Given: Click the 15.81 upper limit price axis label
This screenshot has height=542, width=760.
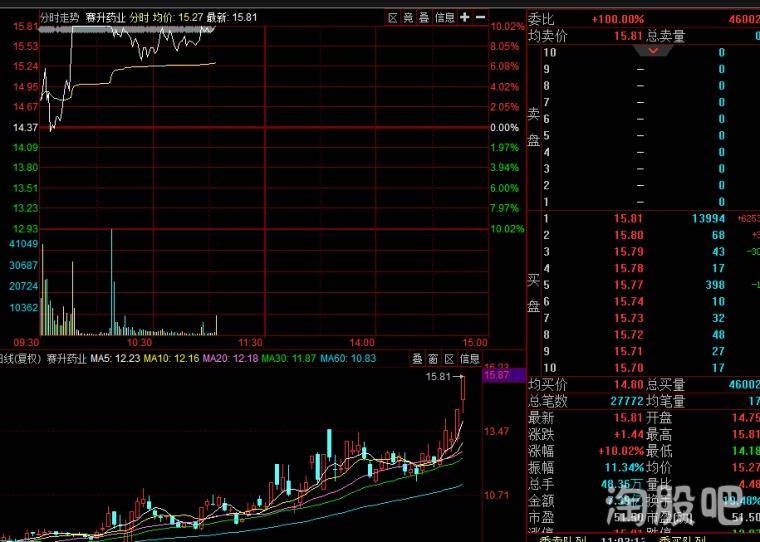Looking at the screenshot, I should (x=25, y=26).
